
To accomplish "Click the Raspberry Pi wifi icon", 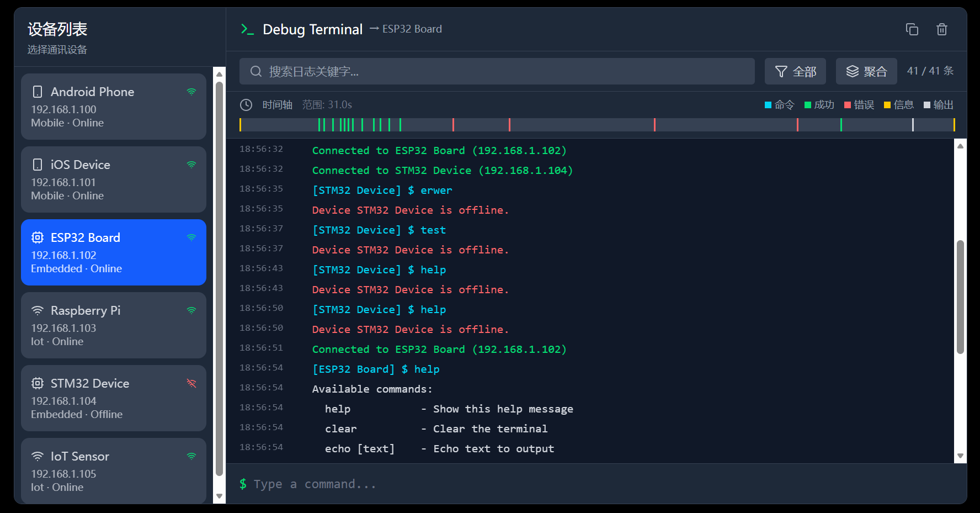I will [38, 310].
